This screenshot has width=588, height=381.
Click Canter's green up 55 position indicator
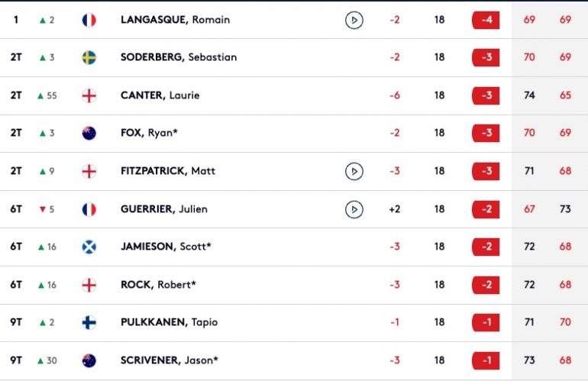pyautogui.click(x=47, y=95)
